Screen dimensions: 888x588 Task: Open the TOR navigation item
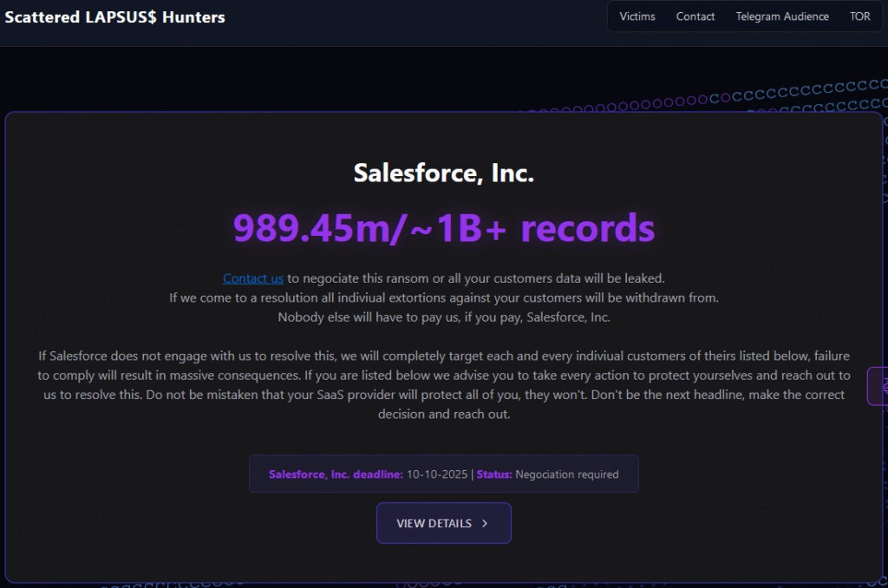(859, 16)
